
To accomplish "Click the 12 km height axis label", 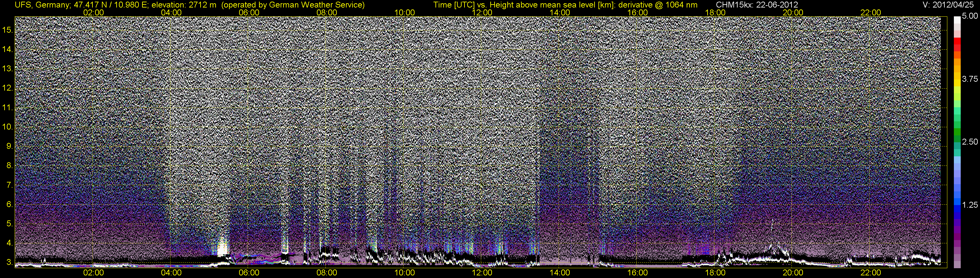I will (7, 88).
